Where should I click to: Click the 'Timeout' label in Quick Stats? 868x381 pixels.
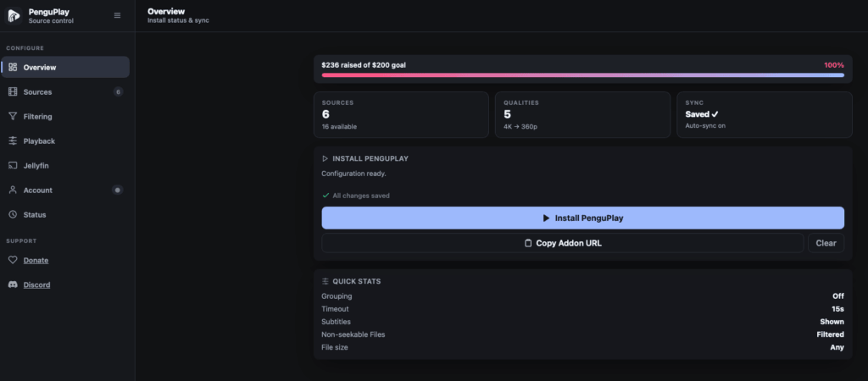(335, 308)
